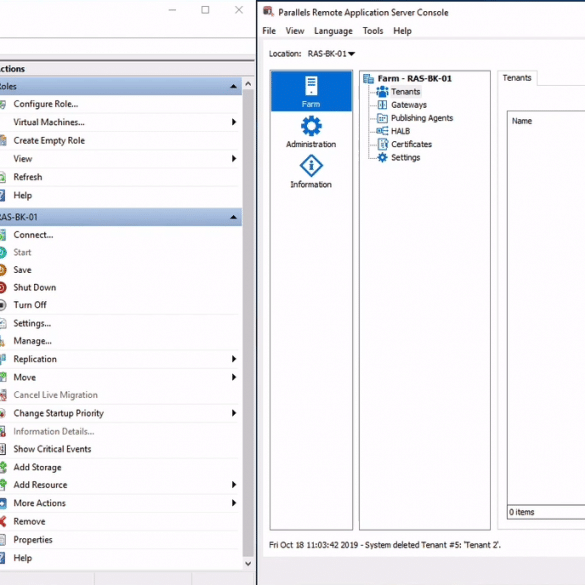Click the Shut Down action
Image resolution: width=585 pixels, height=585 pixels.
pos(35,288)
